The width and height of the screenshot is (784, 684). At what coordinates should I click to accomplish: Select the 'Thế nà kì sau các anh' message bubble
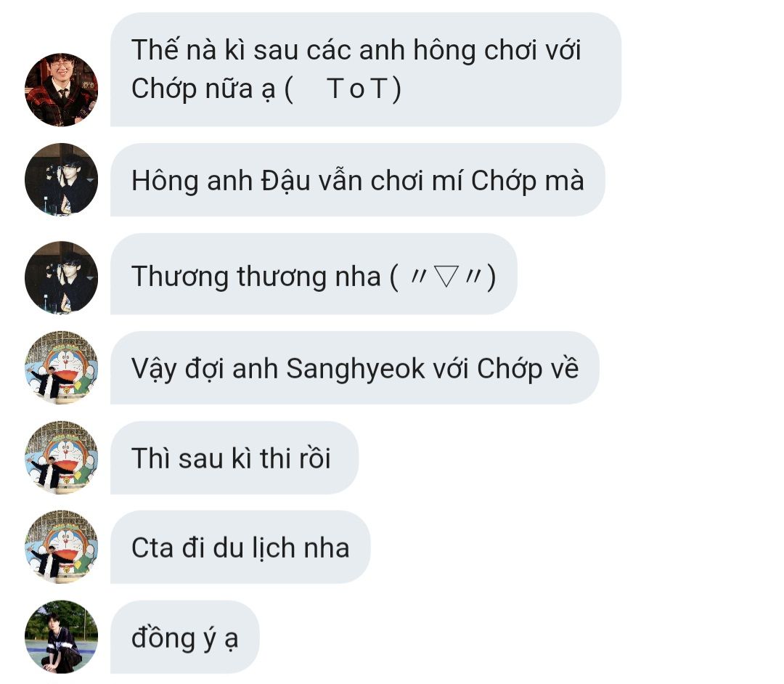point(365,70)
